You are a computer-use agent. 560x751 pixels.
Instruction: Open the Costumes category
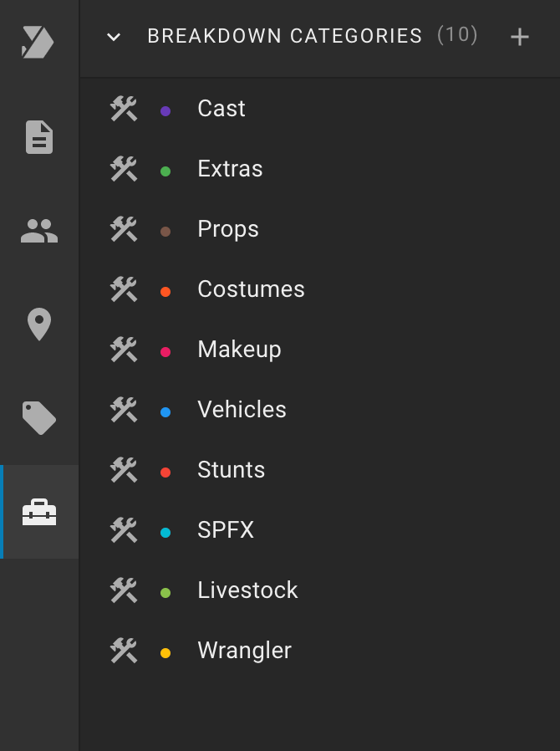click(320, 289)
